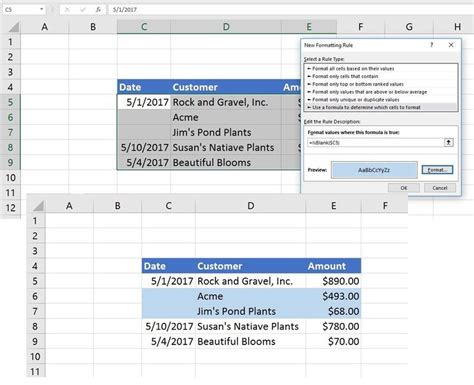The image size is (474, 385).
Task: Click Customer header cell in upper sheet
Action: (226, 87)
